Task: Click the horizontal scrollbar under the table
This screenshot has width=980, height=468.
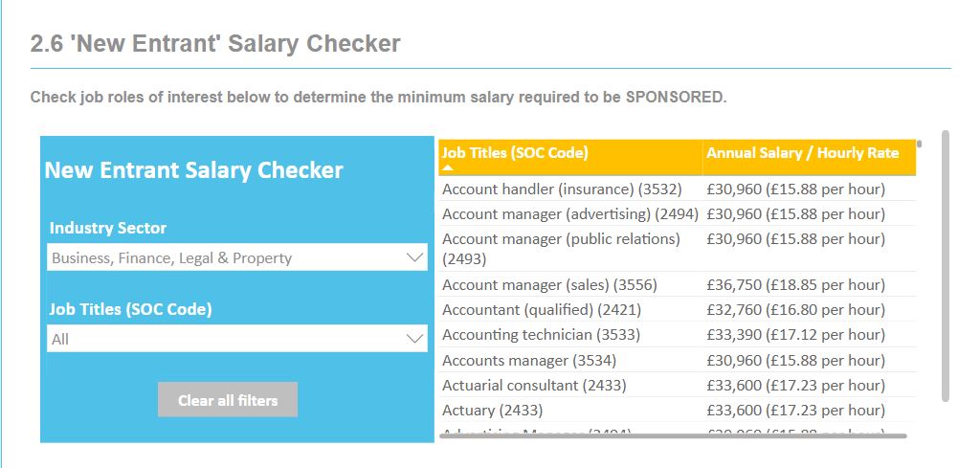Action: 672,435
